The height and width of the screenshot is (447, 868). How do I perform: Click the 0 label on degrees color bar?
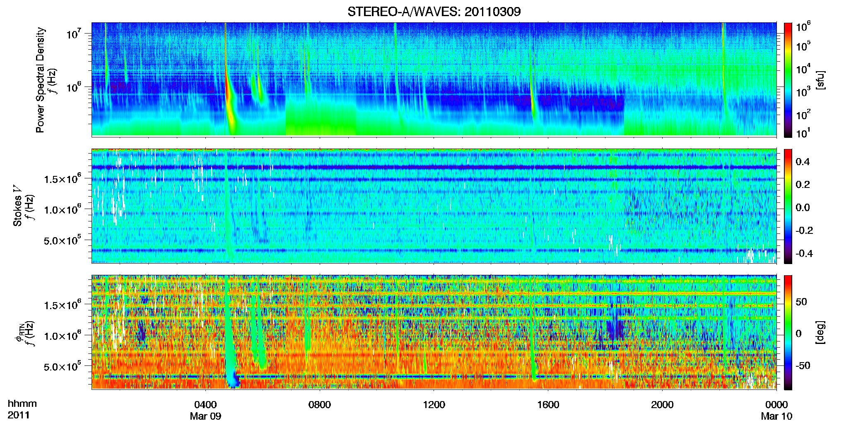click(x=798, y=333)
